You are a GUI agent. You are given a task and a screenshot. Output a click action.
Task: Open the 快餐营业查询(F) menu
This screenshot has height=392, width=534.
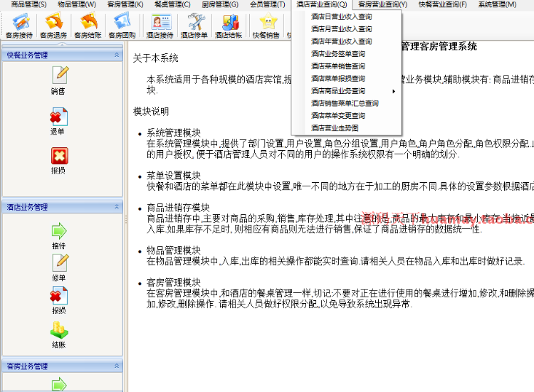(442, 4)
